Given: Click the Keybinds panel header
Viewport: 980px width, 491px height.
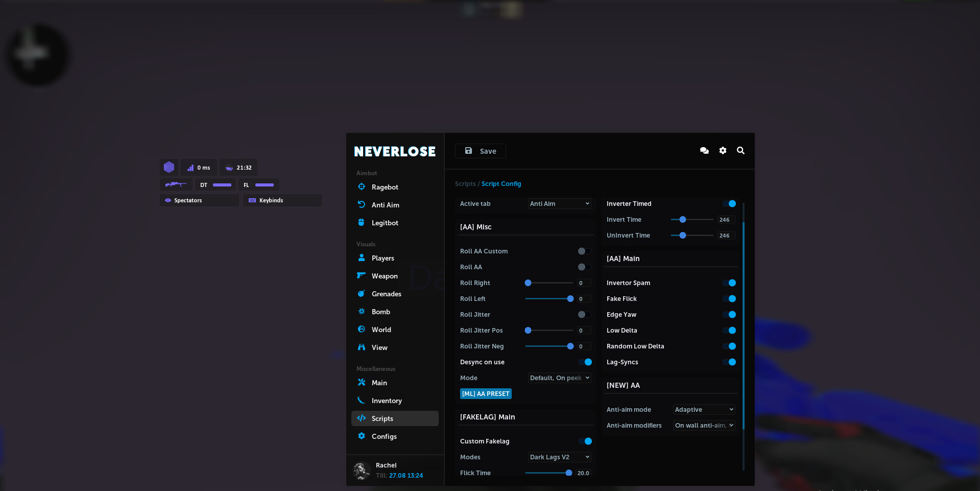Looking at the screenshot, I should [282, 200].
